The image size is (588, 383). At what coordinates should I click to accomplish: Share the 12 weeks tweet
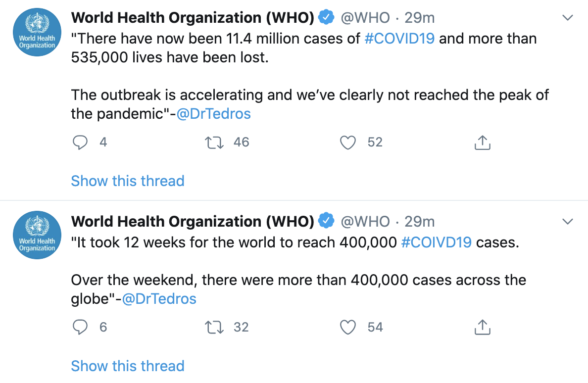tap(482, 327)
